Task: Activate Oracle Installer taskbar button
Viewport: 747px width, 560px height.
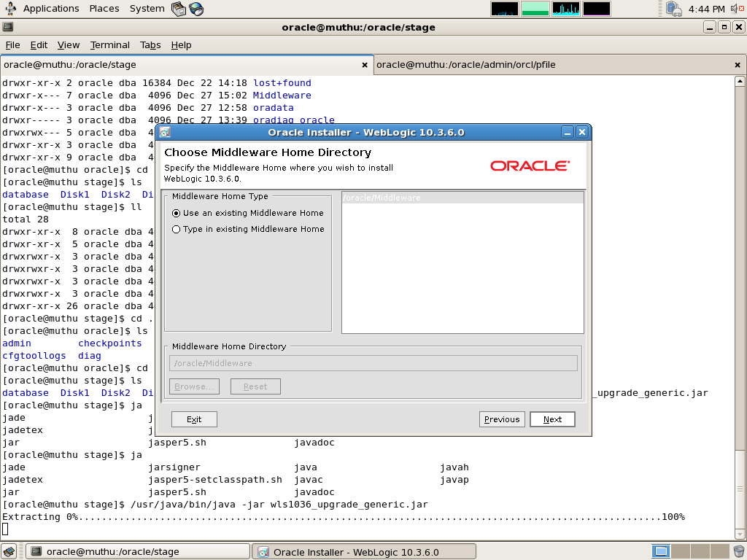Action: (364, 552)
